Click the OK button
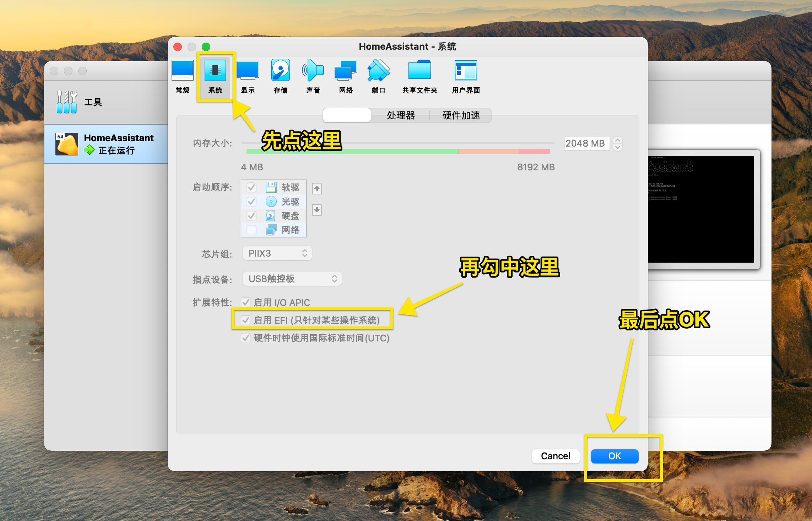 614,456
